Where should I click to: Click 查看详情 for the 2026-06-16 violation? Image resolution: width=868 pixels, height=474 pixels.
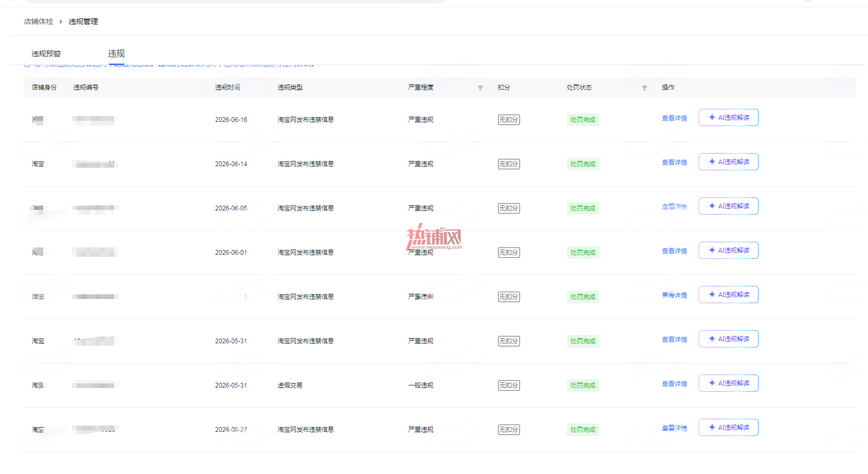(674, 118)
